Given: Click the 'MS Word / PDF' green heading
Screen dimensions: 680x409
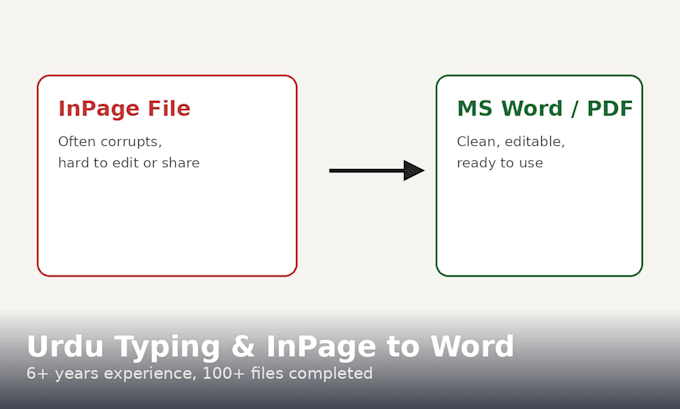Looking at the screenshot, I should click(x=545, y=108).
